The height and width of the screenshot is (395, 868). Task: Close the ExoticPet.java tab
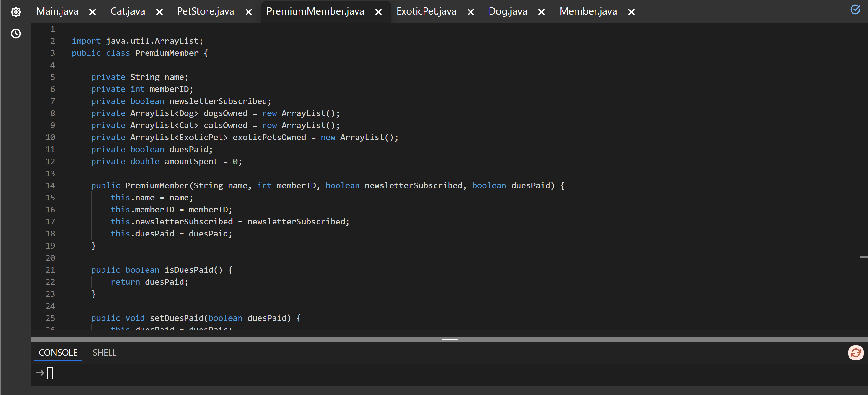tap(471, 12)
